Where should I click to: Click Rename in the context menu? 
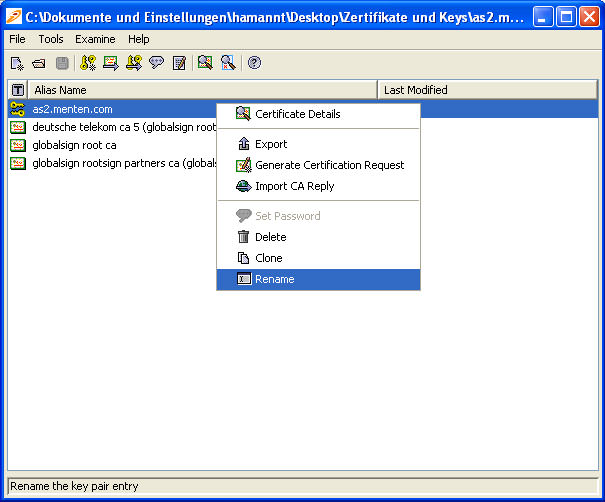274,279
